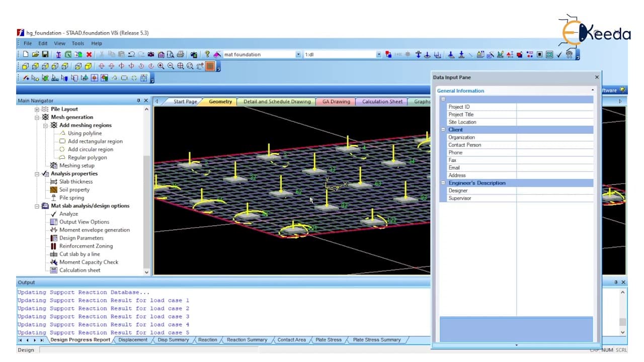
Task: Click the Copy icon in the toolbar
Action: tap(112, 54)
